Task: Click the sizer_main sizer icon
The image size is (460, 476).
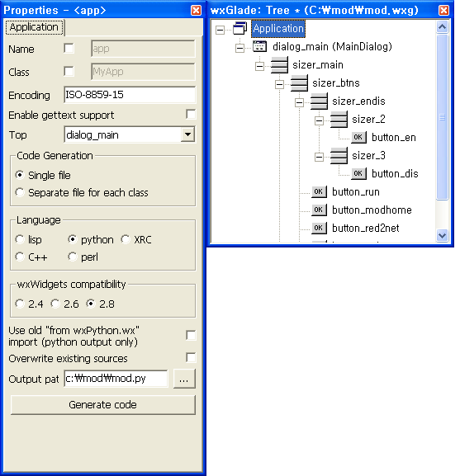Action: point(279,64)
